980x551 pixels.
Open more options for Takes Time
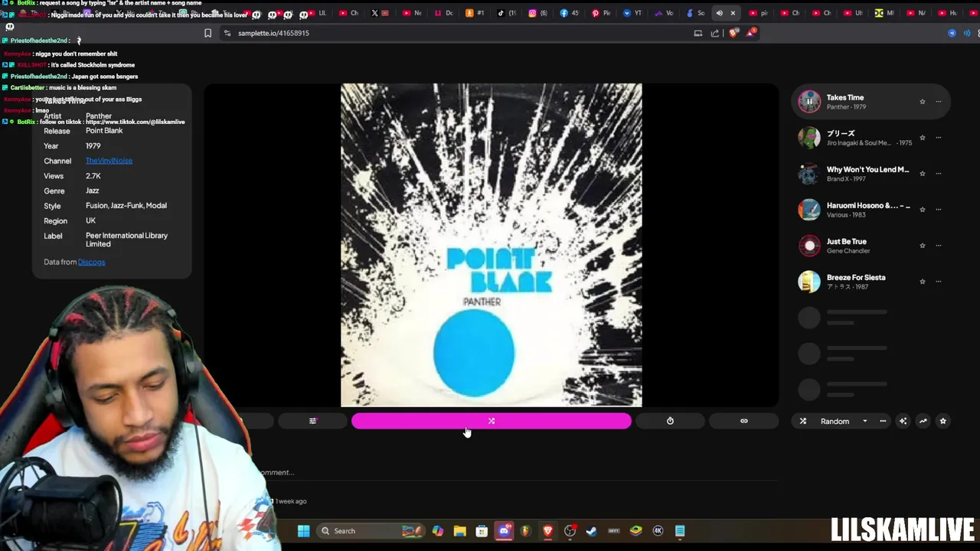point(938,102)
